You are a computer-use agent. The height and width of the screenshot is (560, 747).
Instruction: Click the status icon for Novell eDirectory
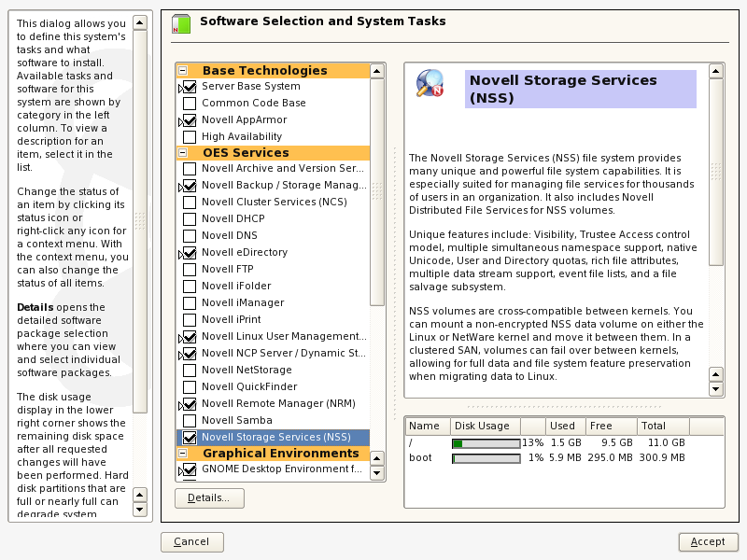[x=189, y=253]
